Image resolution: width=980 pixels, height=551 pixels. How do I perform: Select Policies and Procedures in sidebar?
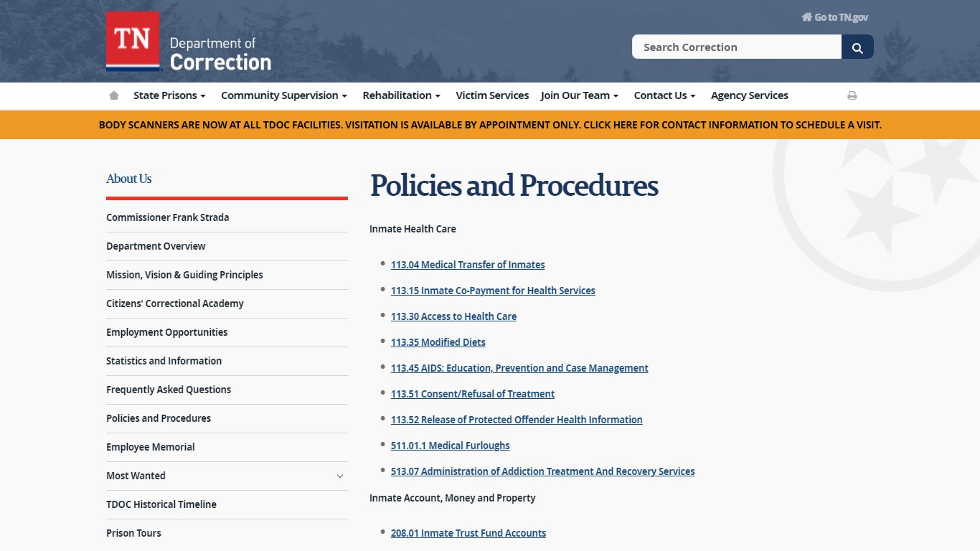pyautogui.click(x=159, y=418)
